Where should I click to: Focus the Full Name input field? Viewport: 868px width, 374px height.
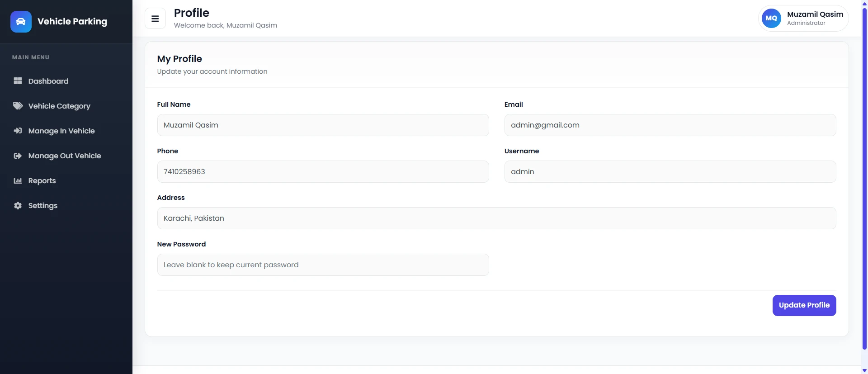click(323, 125)
